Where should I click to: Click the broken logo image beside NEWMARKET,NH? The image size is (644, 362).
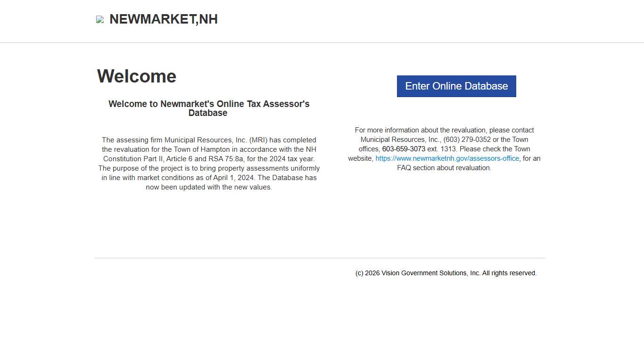tap(100, 19)
